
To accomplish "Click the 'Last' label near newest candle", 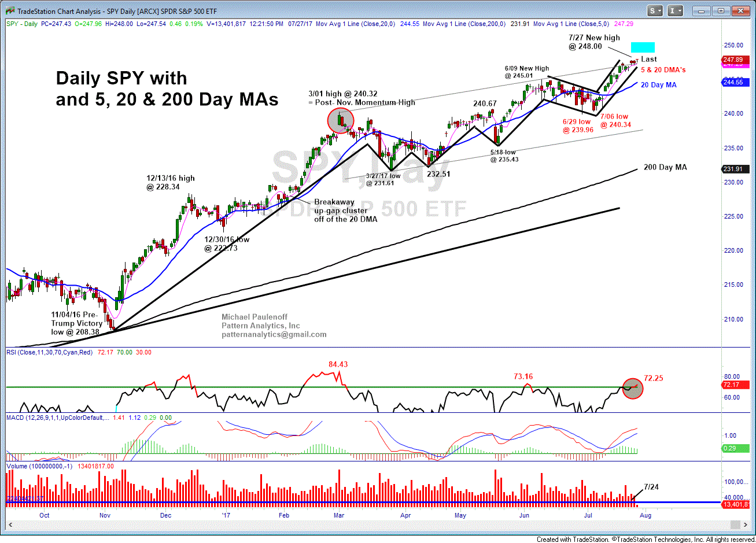I will (649, 59).
